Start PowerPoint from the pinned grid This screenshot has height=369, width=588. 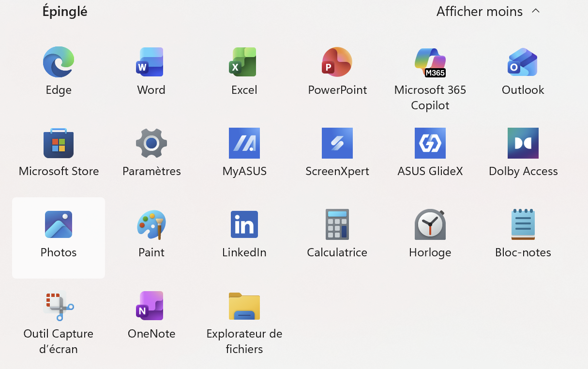coord(337,62)
